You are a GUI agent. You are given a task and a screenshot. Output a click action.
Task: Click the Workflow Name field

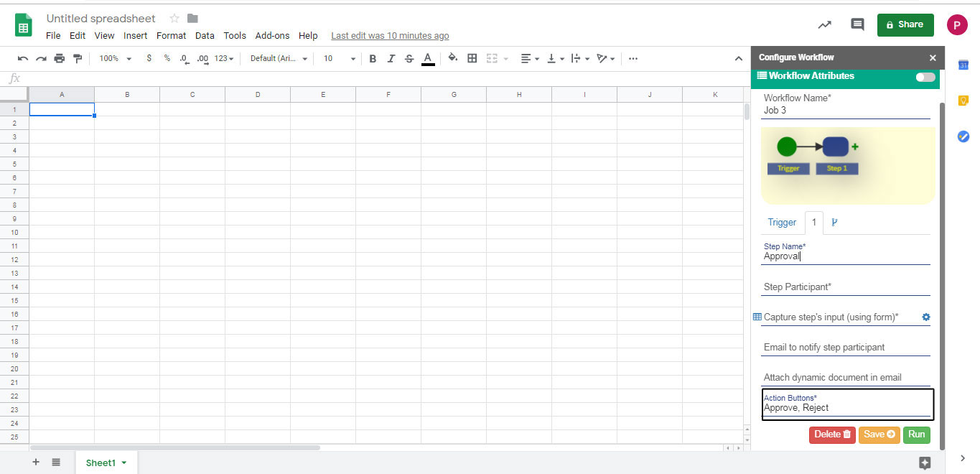pyautogui.click(x=846, y=111)
